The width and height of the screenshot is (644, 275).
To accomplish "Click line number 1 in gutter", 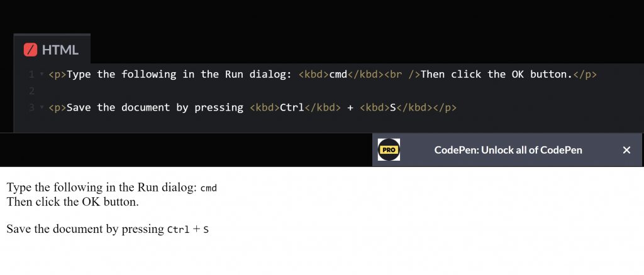I will tap(31, 75).
